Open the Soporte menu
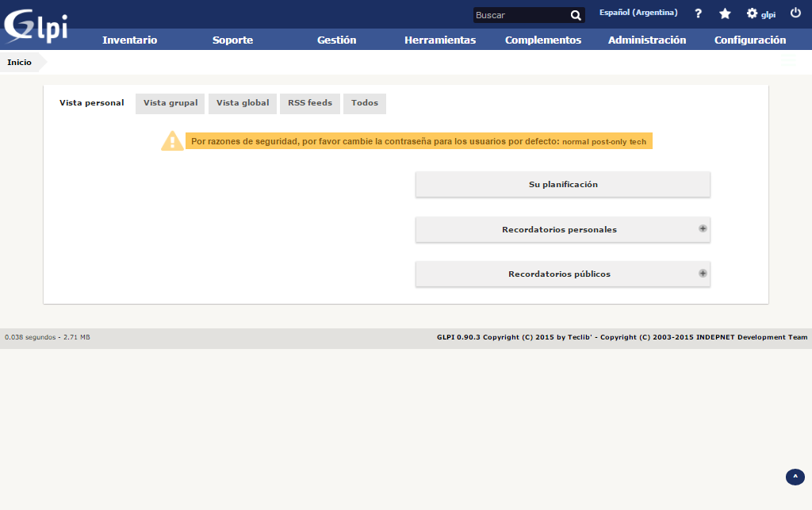 [232, 40]
